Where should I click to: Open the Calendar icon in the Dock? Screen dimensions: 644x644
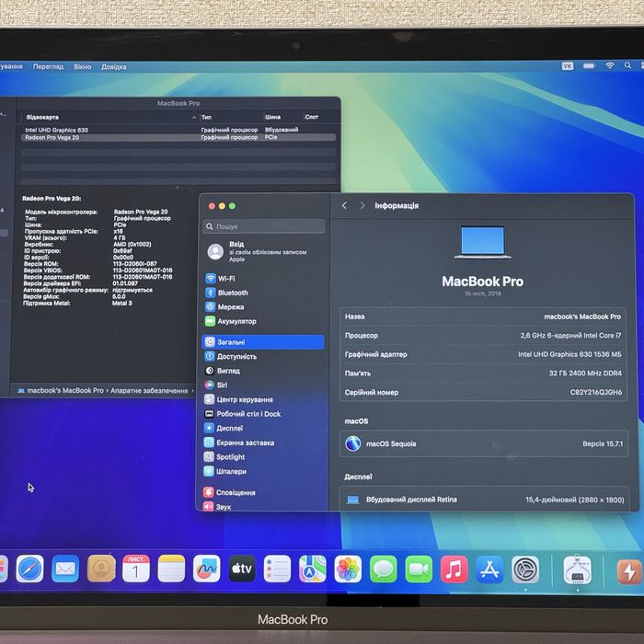click(136, 569)
